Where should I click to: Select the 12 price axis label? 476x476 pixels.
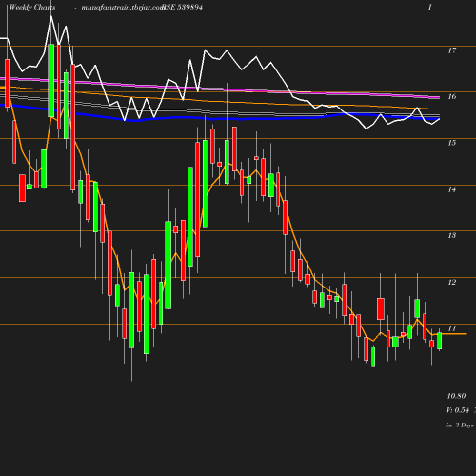(452, 282)
